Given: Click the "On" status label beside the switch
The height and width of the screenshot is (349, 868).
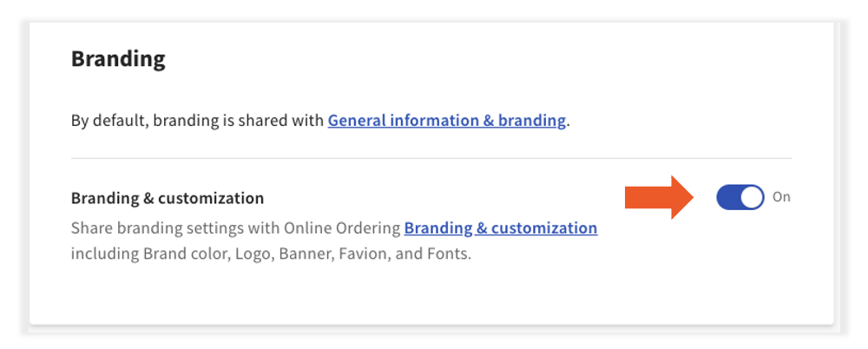Looking at the screenshot, I should 781,197.
